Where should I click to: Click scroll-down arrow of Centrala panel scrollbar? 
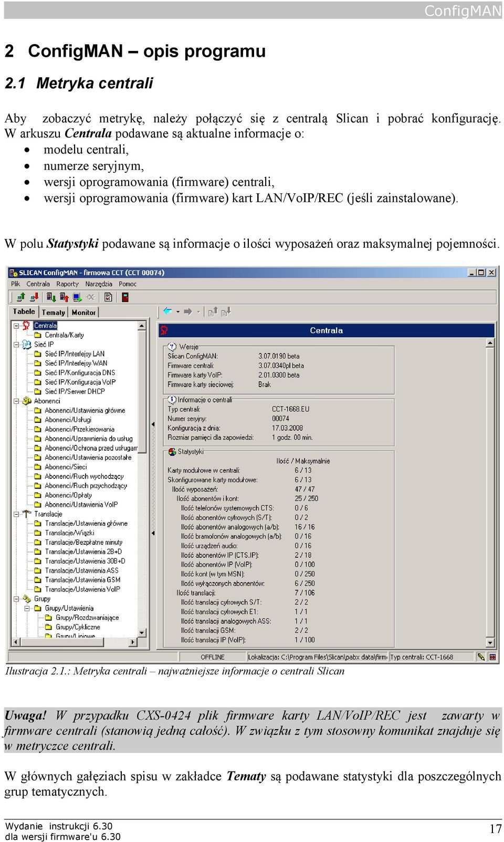click(x=490, y=643)
